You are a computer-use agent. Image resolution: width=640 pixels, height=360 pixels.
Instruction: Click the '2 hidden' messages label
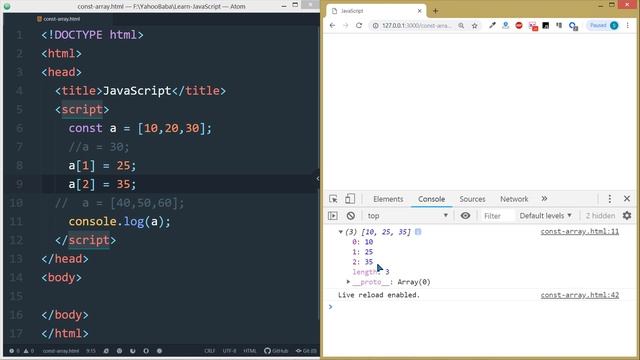click(600, 216)
